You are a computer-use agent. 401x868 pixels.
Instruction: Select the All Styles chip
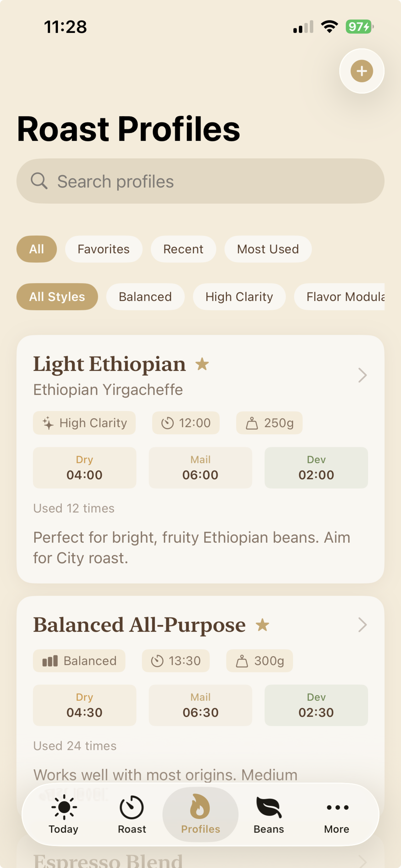[x=57, y=297]
